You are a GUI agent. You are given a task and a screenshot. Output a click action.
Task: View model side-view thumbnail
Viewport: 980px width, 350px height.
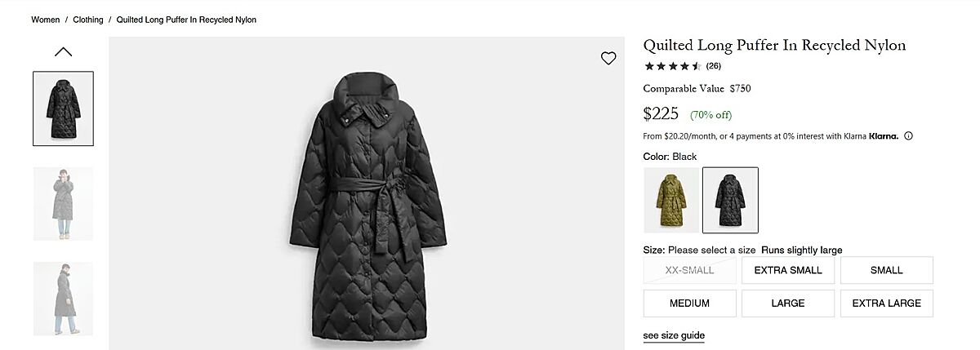[x=63, y=299]
